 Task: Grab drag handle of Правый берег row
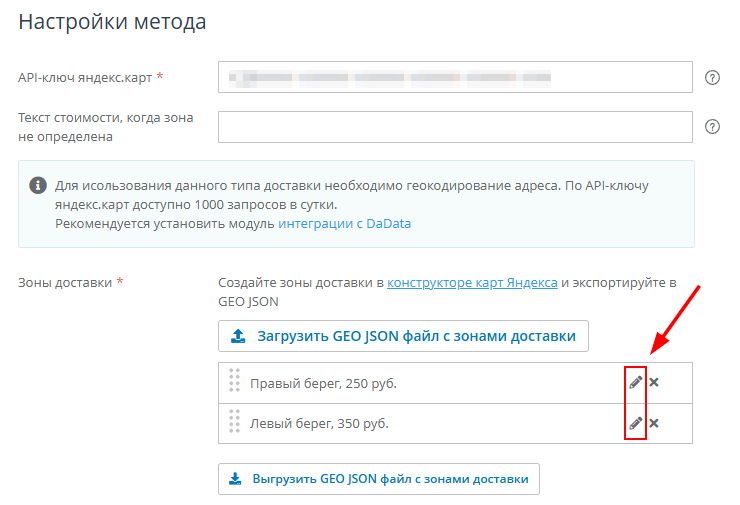click(234, 381)
